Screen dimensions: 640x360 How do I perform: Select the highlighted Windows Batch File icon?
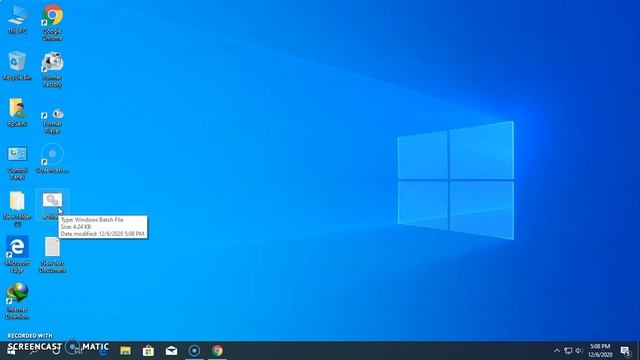tap(52, 205)
